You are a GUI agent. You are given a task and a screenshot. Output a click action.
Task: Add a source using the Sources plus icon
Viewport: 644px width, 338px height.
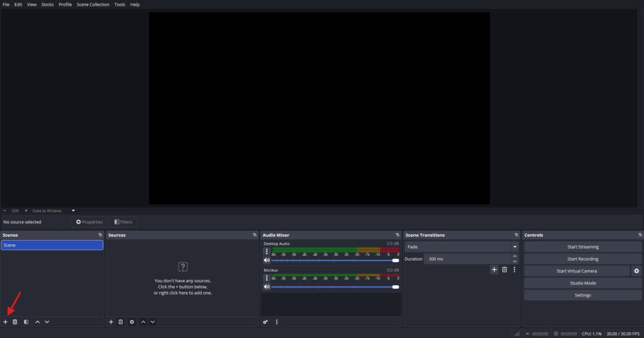point(111,322)
